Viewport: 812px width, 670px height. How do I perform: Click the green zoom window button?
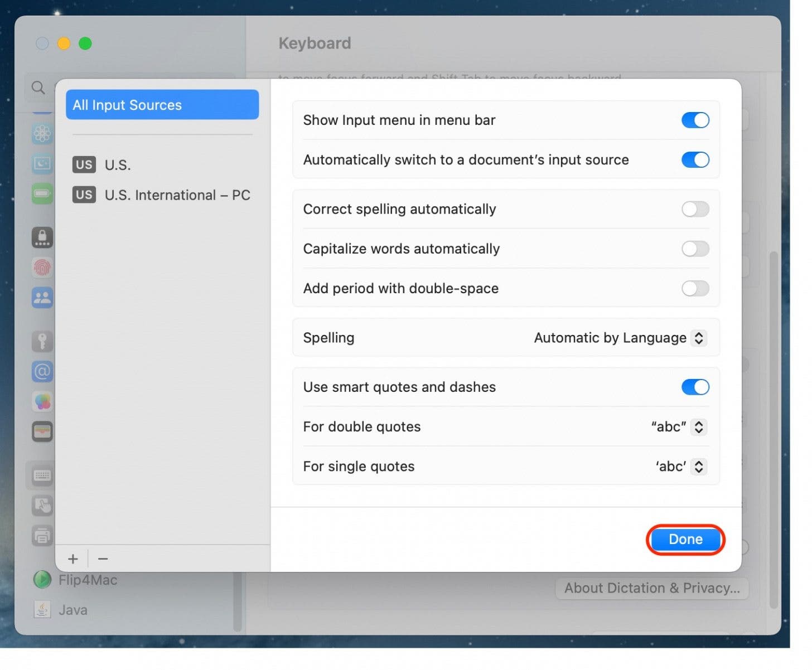85,43
